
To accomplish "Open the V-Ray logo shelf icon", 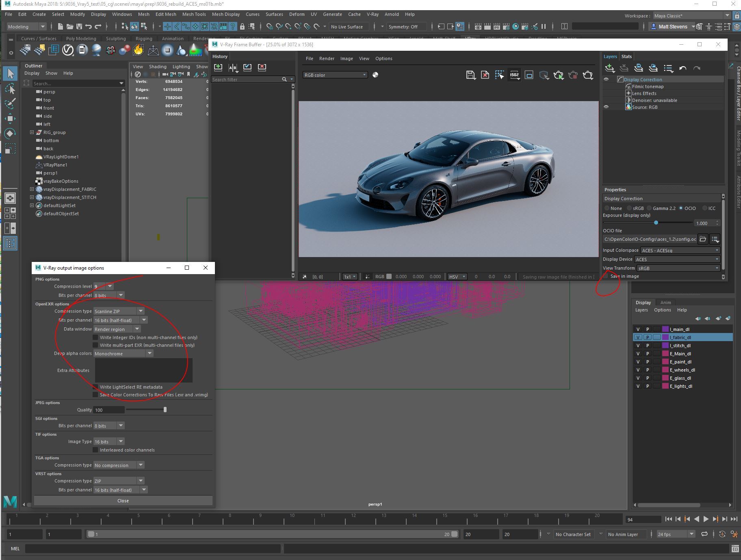I will [68, 50].
